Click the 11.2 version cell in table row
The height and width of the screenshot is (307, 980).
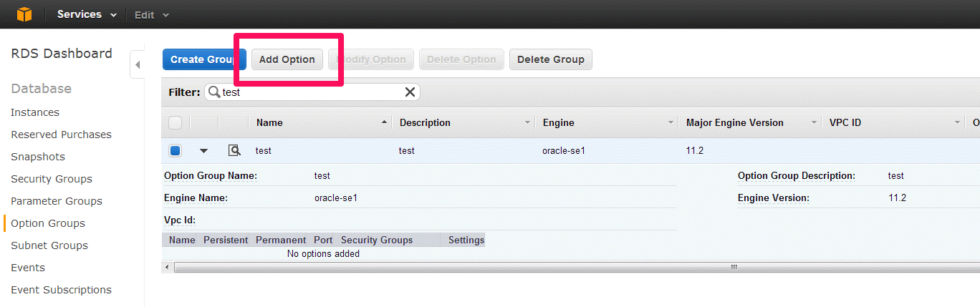pyautogui.click(x=695, y=151)
